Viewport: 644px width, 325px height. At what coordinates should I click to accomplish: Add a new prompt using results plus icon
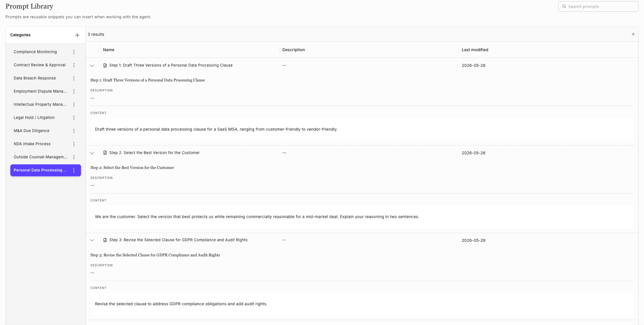tap(633, 34)
